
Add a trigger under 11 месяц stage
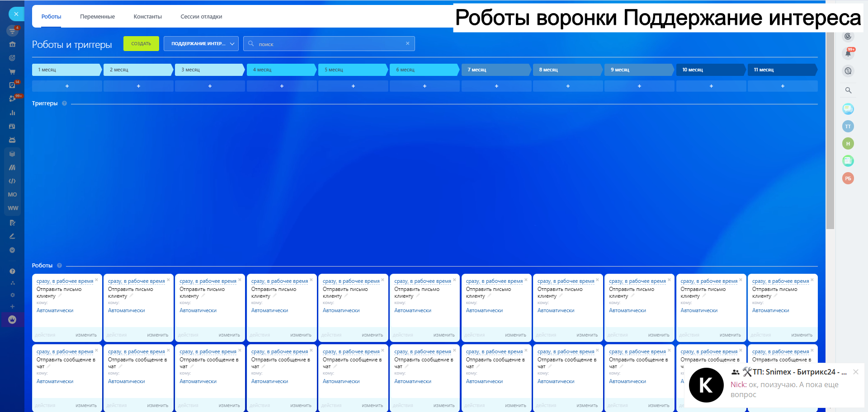click(x=783, y=86)
